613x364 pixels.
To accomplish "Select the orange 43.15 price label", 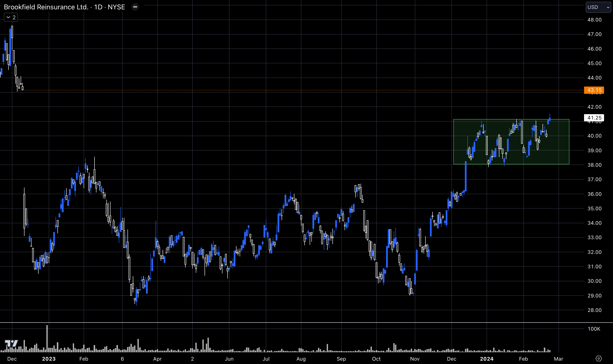I will (x=594, y=90).
